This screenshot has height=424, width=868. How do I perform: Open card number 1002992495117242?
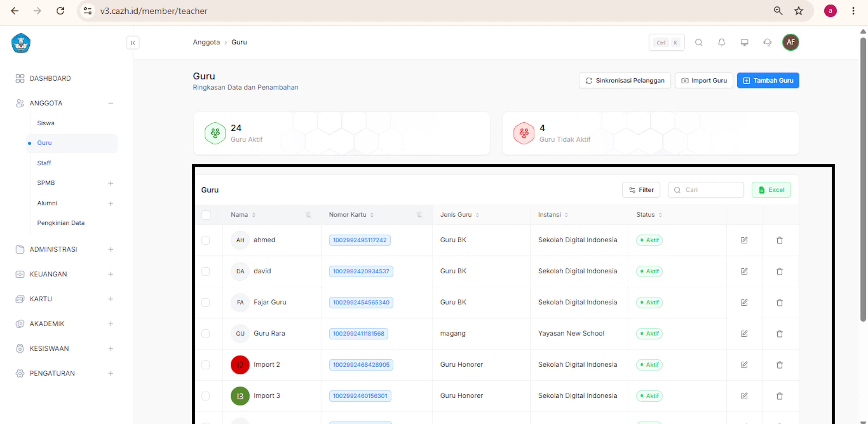(x=360, y=240)
